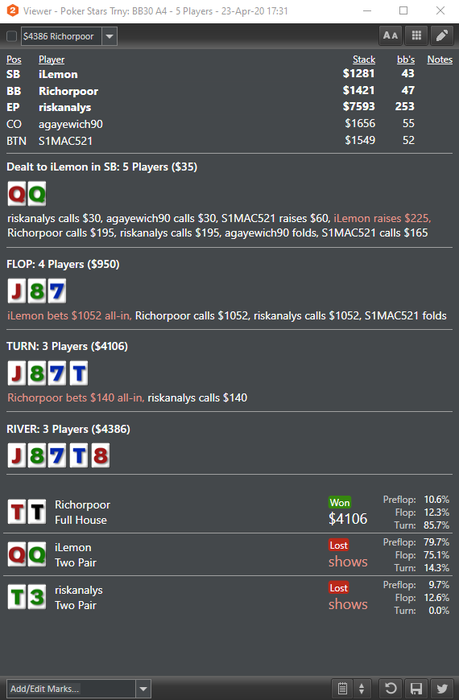Click the Player column header

pyautogui.click(x=51, y=59)
